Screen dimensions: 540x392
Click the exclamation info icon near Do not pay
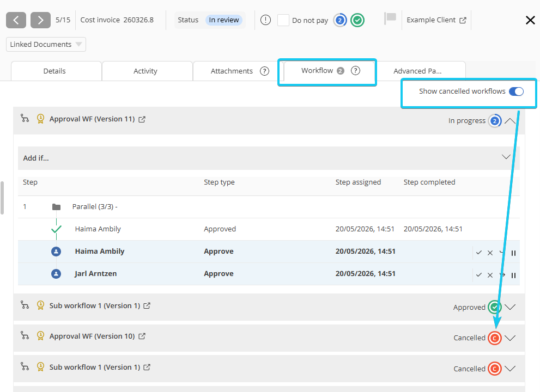265,20
